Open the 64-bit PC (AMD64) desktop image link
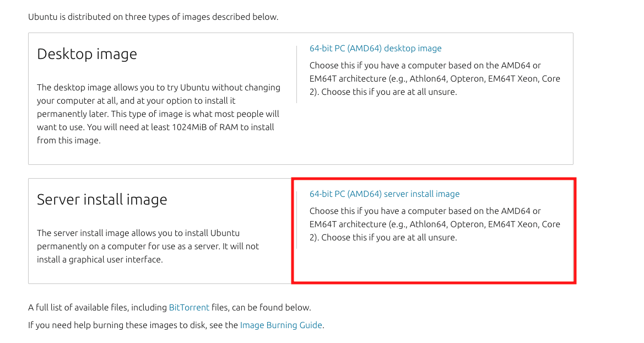 pos(375,48)
